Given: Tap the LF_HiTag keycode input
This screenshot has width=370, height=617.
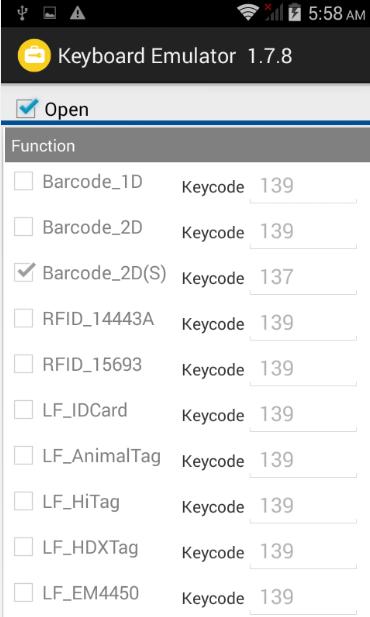Looking at the screenshot, I should click(303, 506).
